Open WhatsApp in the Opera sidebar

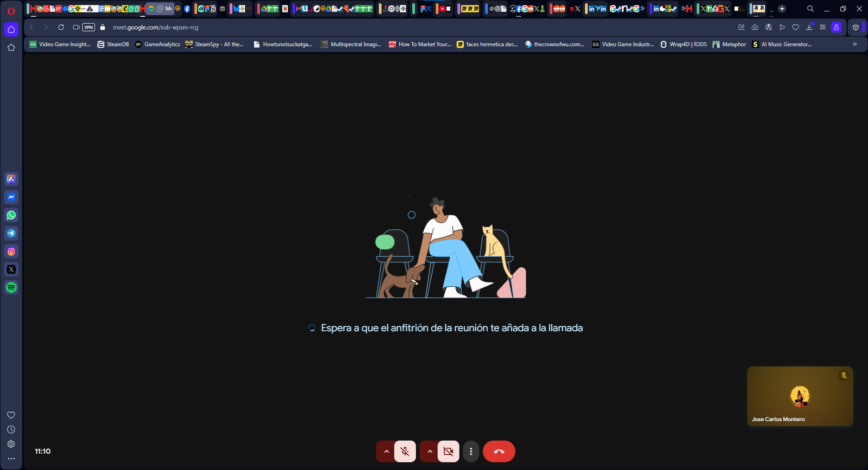(x=11, y=215)
